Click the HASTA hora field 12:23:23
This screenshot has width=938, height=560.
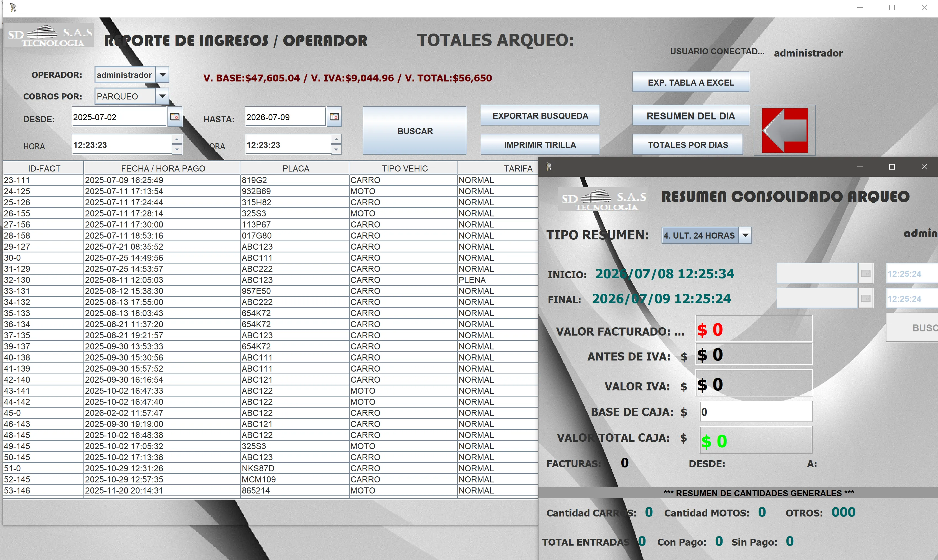click(x=288, y=145)
